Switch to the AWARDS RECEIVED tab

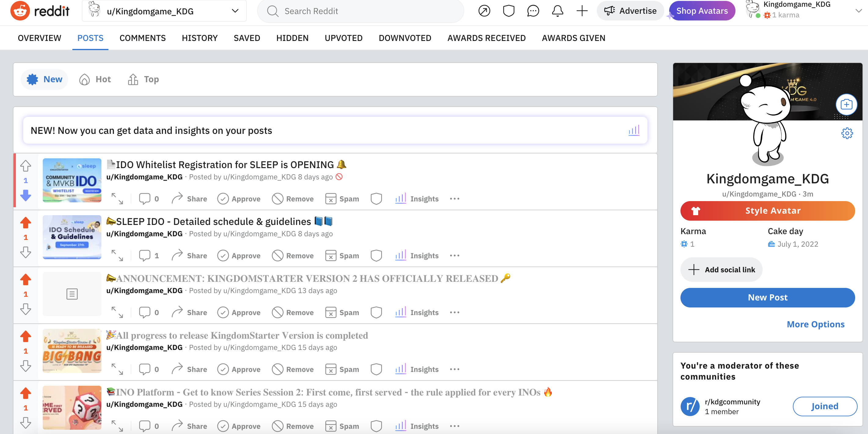click(x=487, y=38)
